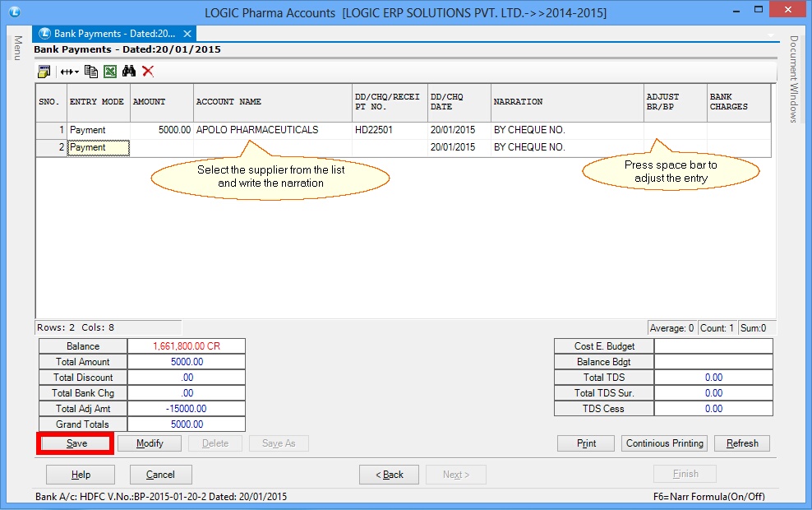Click the DD/CHQ/RECEIPT NO. column header

390,103
